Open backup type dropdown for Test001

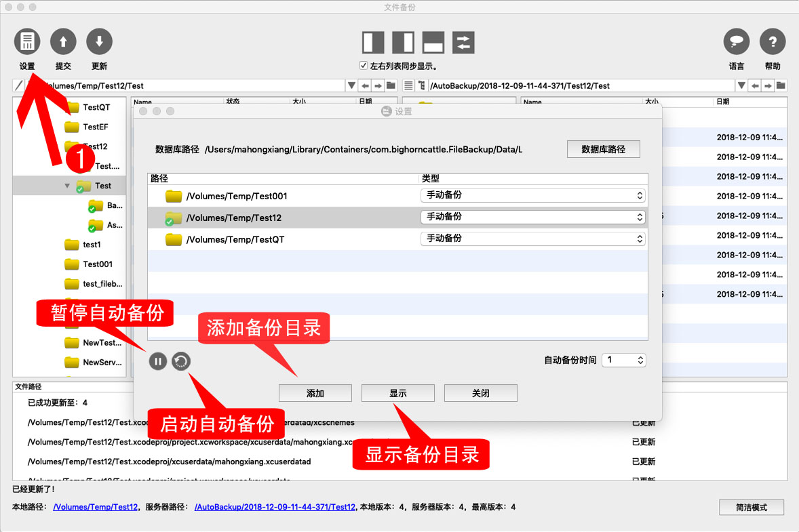coord(533,195)
